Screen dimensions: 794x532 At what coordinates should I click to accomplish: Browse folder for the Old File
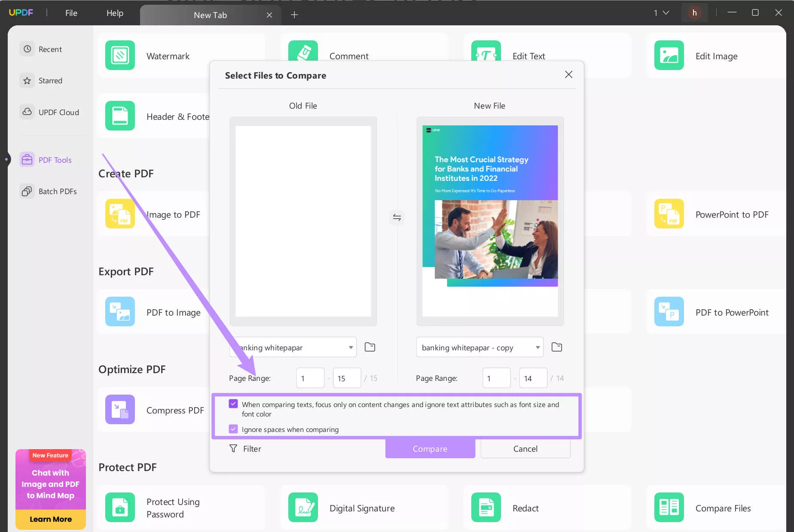pyautogui.click(x=370, y=347)
